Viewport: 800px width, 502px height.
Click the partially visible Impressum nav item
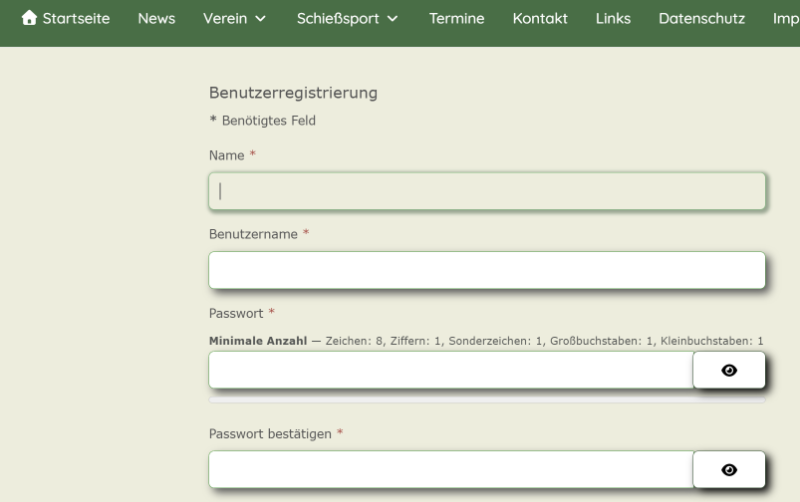786,18
